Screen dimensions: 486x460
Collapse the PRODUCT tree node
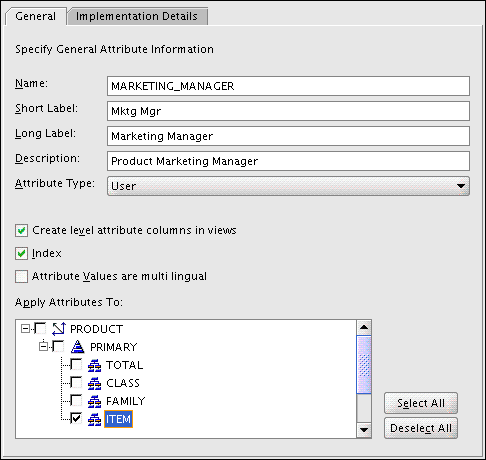25,329
